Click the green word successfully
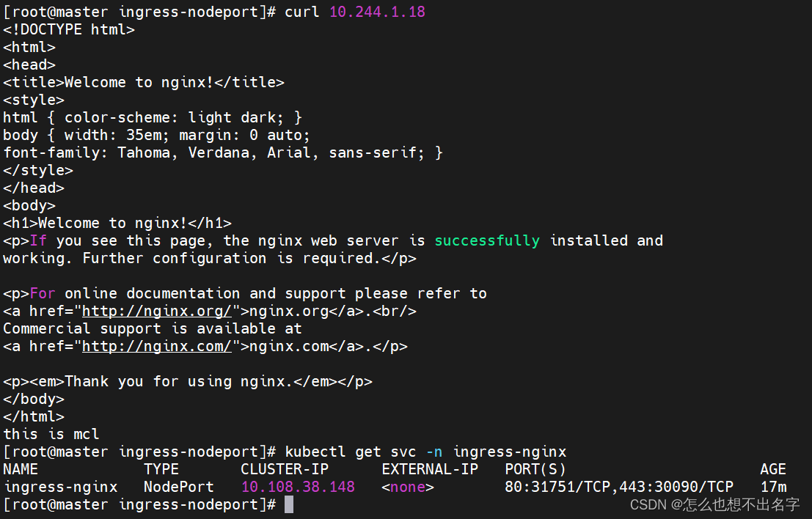The height and width of the screenshot is (519, 812). point(487,240)
